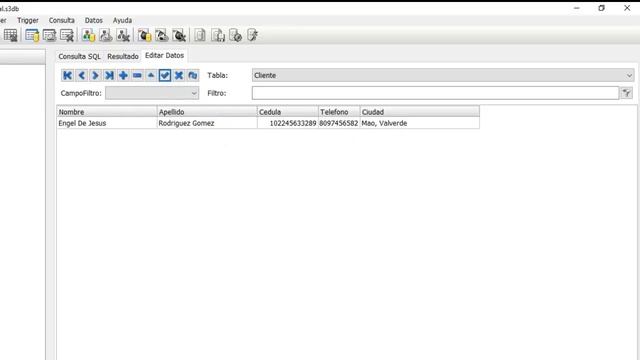The width and height of the screenshot is (640, 360).
Task: Select the cell 'Rodriguez Gomez'
Action: [207, 123]
